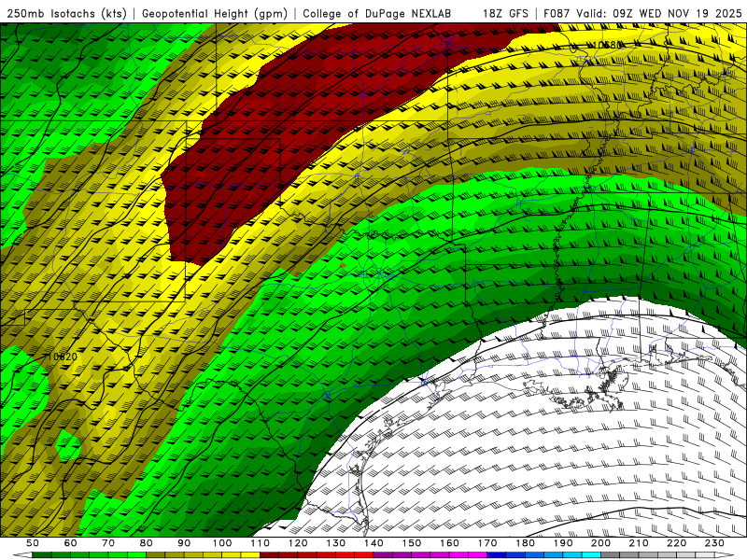
Task: Click the '140' label on the color scale
Action: coord(373,543)
